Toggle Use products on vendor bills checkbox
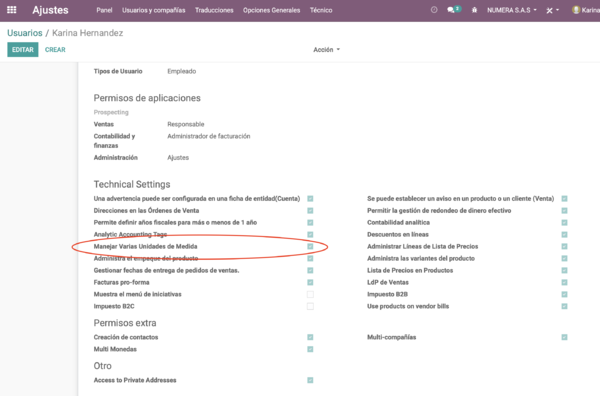The image size is (600, 396). point(564,306)
